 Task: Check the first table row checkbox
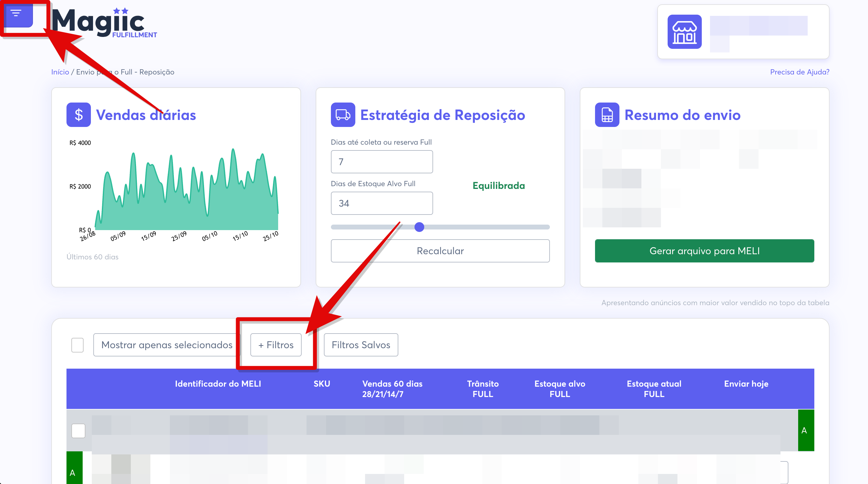(x=78, y=430)
